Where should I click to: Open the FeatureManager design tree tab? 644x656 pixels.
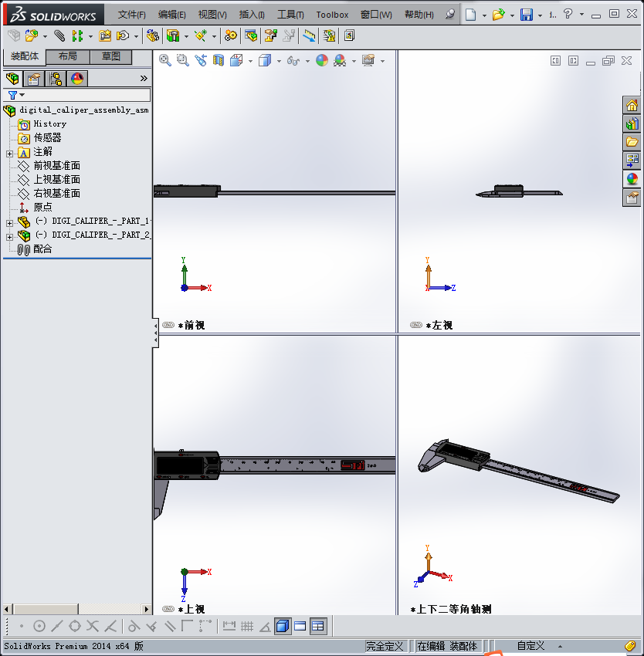tap(12, 78)
